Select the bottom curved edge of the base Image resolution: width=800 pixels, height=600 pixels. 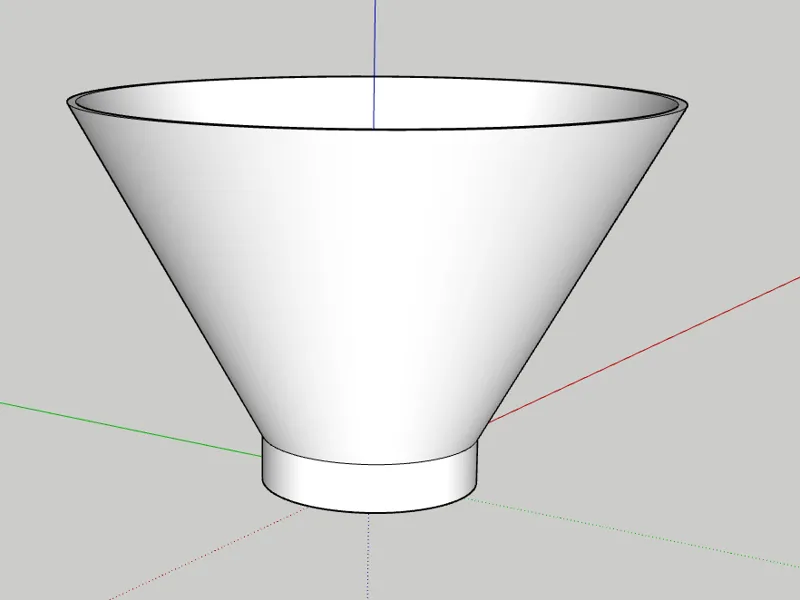tap(370, 512)
